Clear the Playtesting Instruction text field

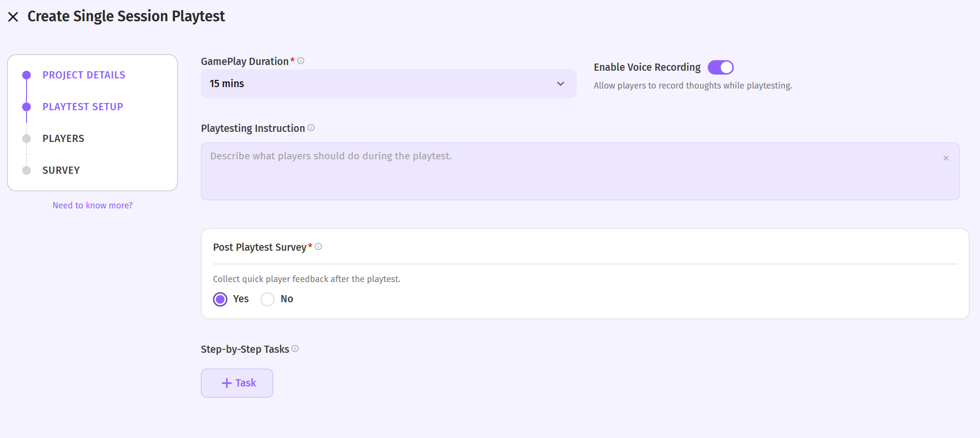click(x=946, y=158)
